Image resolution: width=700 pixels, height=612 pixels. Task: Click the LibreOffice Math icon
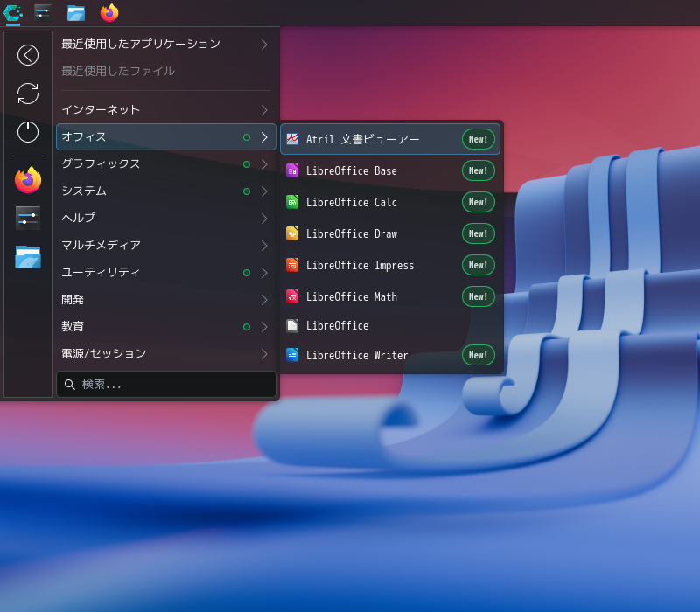(292, 296)
